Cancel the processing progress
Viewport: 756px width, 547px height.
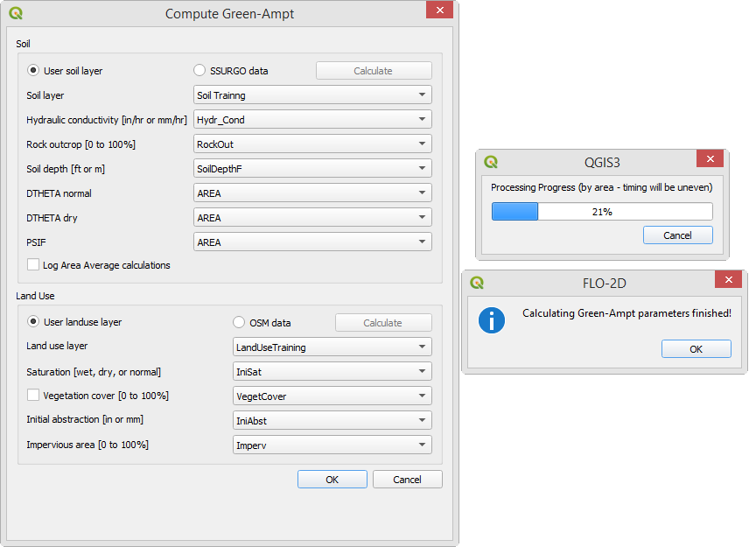pyautogui.click(x=677, y=235)
